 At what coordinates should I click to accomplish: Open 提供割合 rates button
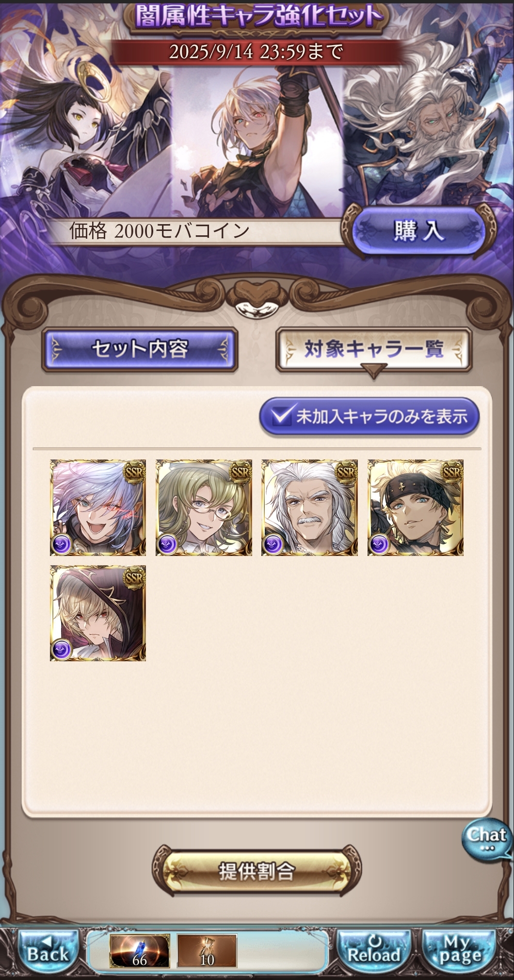click(257, 872)
